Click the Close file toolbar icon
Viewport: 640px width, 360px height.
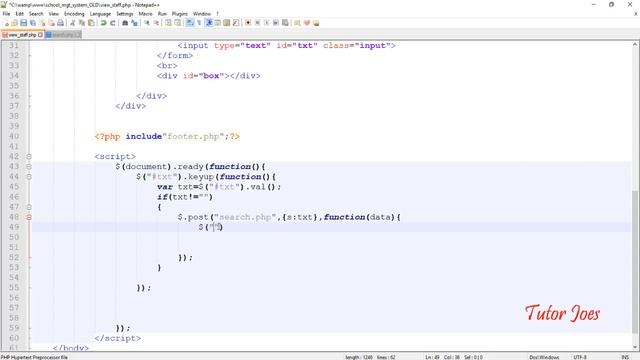(x=42, y=23)
